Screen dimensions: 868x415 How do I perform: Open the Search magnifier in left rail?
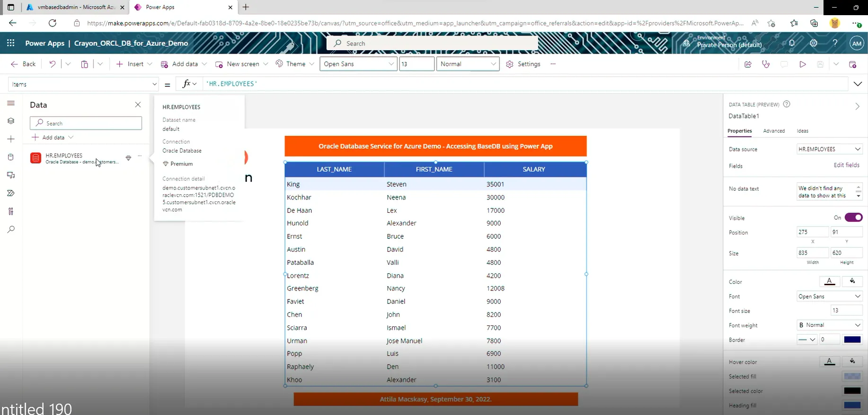click(x=11, y=229)
